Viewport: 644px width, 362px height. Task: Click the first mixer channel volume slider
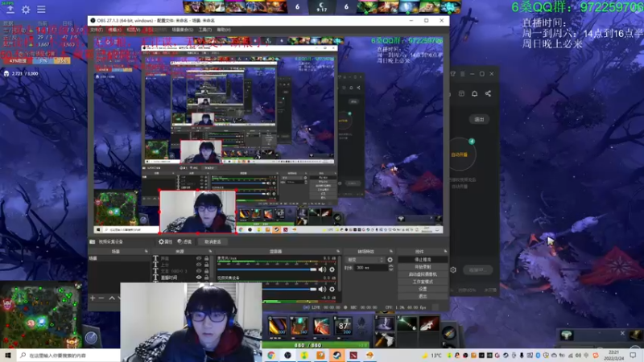click(267, 269)
